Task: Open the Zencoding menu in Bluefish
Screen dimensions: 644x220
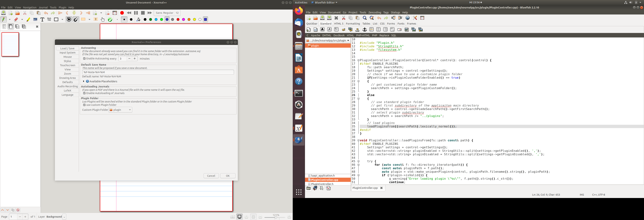Action: (x=375, y=12)
